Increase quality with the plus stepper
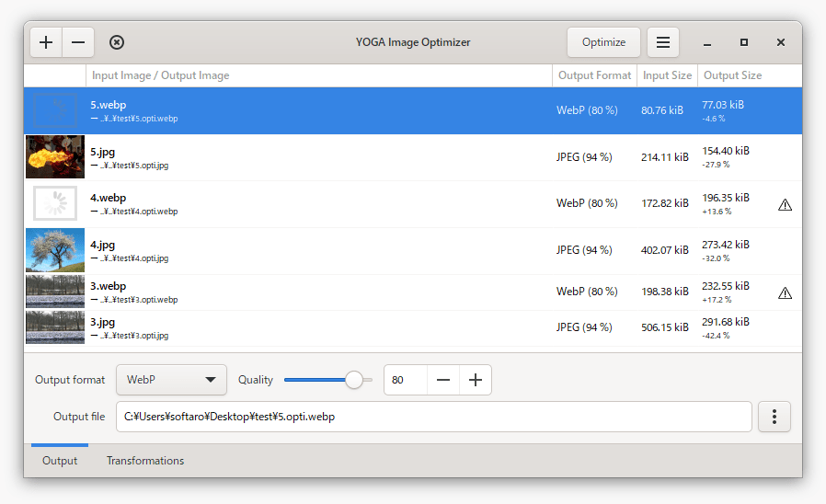The height and width of the screenshot is (504, 826). coord(476,380)
